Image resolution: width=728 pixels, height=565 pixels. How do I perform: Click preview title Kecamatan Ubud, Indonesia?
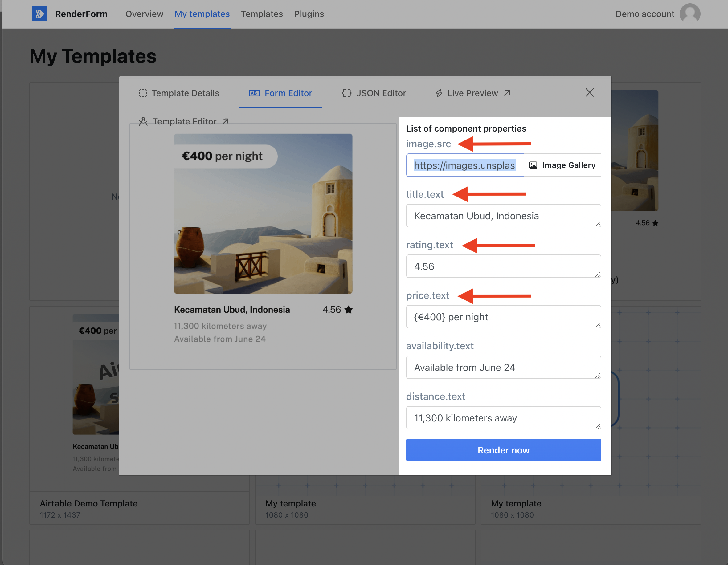pos(232,310)
